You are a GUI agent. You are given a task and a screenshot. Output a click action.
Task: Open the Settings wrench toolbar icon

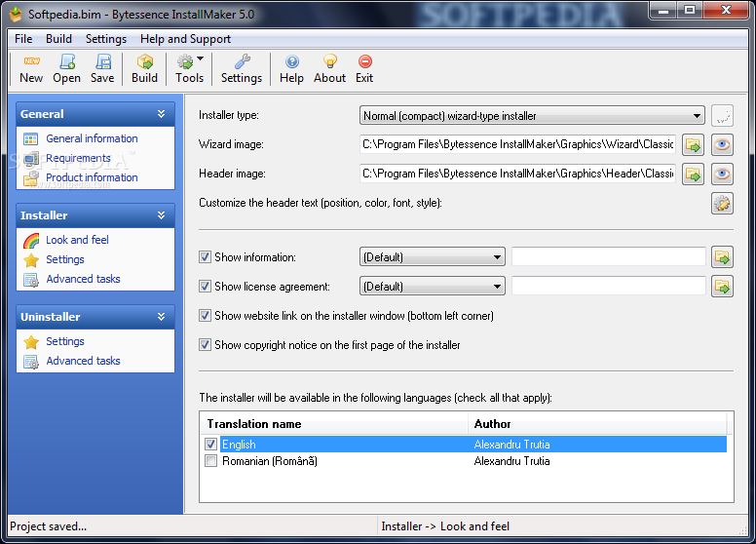coord(242,61)
